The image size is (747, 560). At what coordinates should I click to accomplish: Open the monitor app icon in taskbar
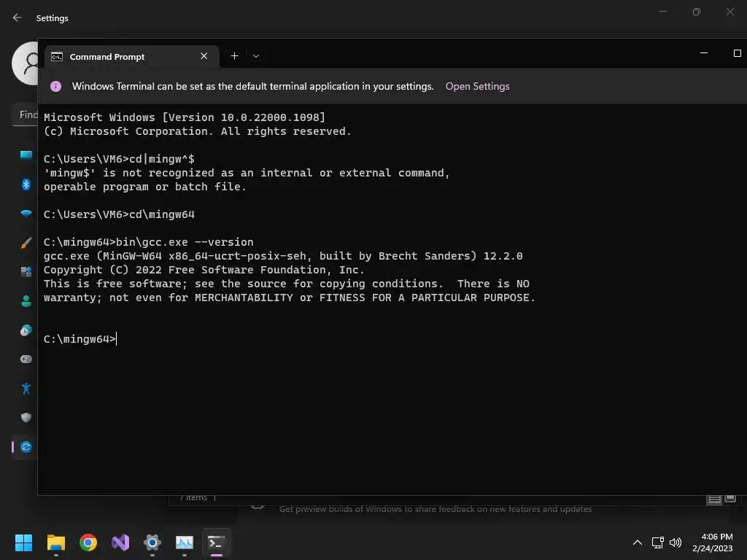185,542
